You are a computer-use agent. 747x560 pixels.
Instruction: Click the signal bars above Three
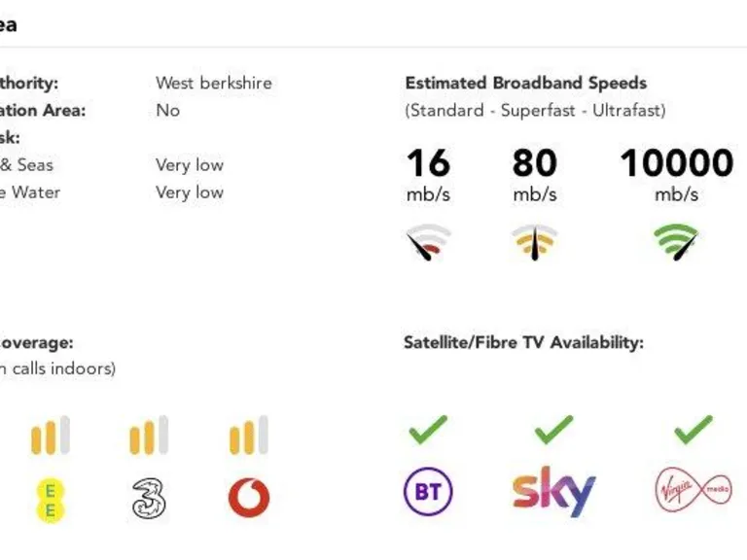[149, 436]
